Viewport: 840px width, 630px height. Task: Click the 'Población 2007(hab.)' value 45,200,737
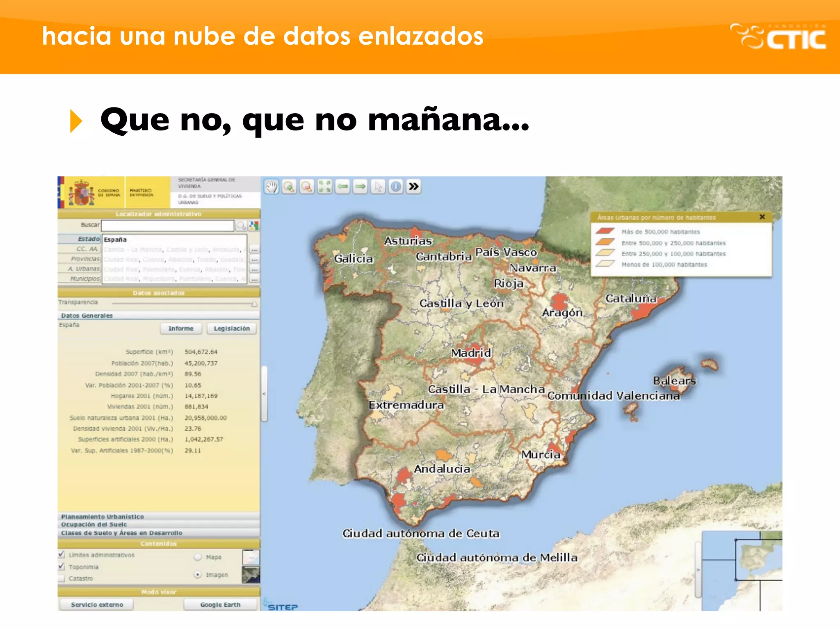(x=201, y=363)
